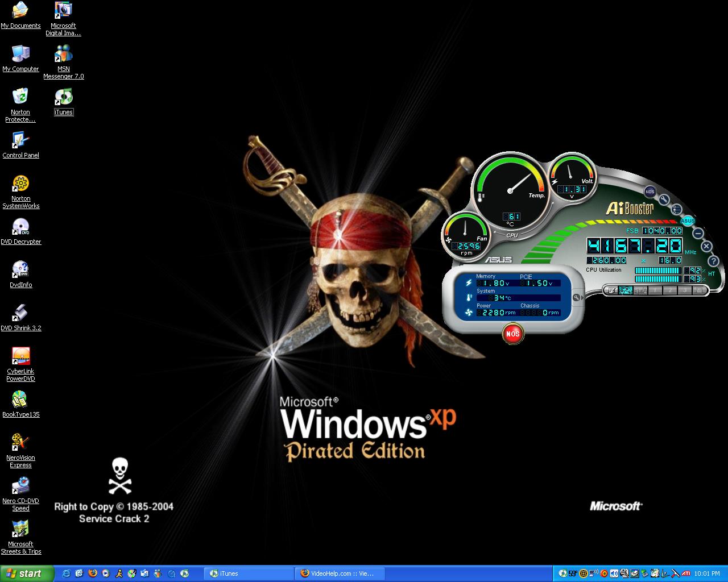Collapse the AI Booster monitor panel wrench arrow
This screenshot has height=582, width=728.
577,298
